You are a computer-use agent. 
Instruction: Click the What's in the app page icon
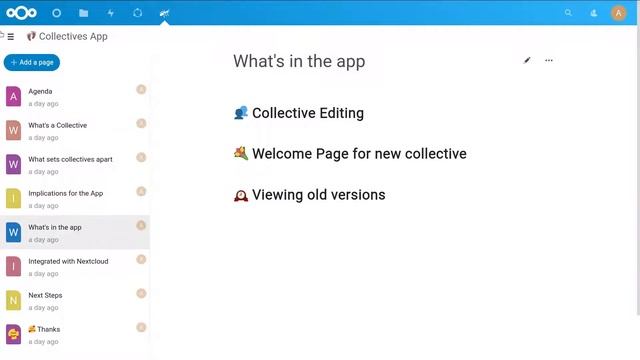pyautogui.click(x=13, y=232)
